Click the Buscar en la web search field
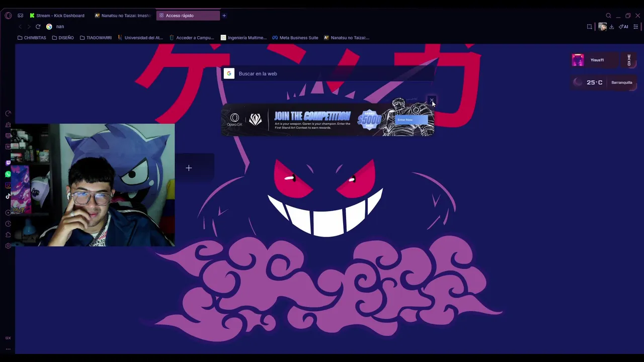 [x=329, y=73]
